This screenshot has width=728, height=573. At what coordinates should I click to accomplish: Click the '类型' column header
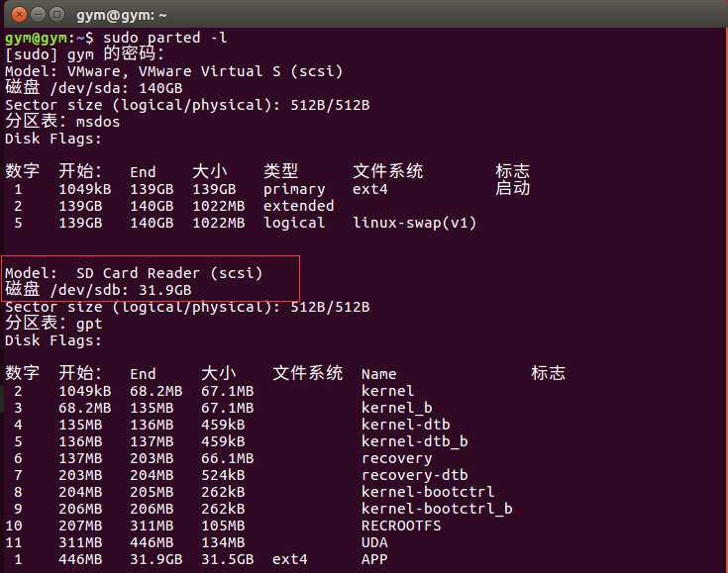pos(281,171)
